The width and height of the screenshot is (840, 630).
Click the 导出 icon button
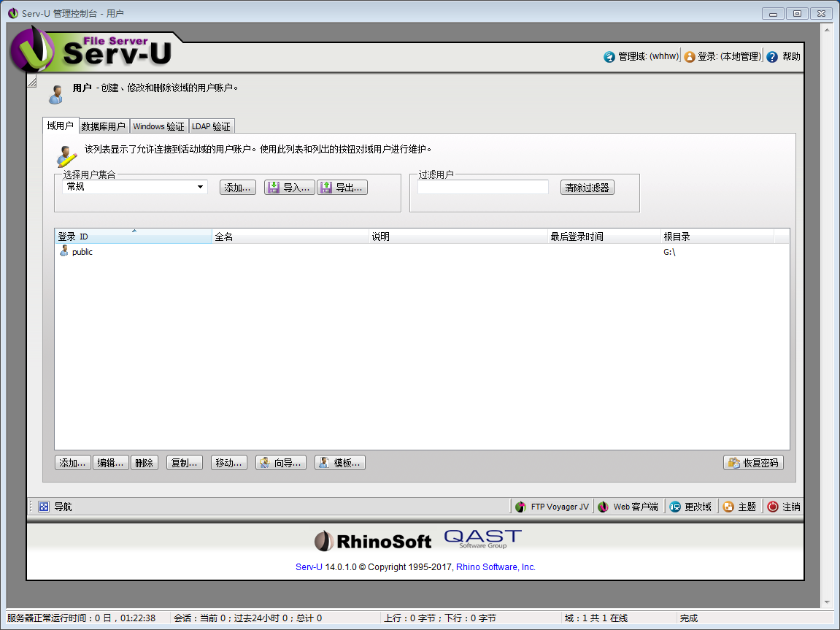point(342,187)
